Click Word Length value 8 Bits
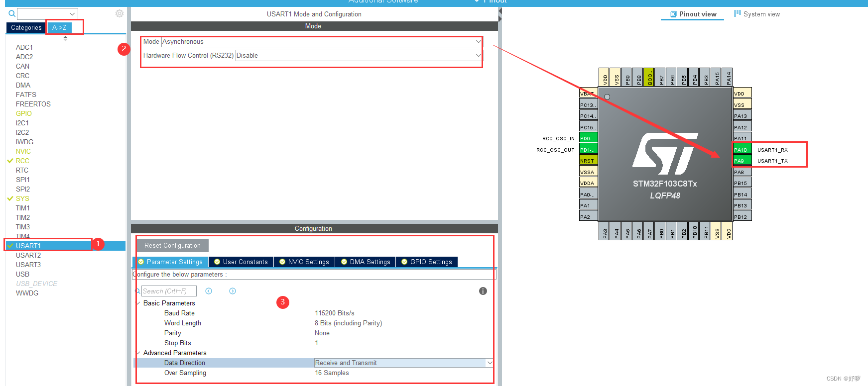868x386 pixels. click(x=348, y=323)
